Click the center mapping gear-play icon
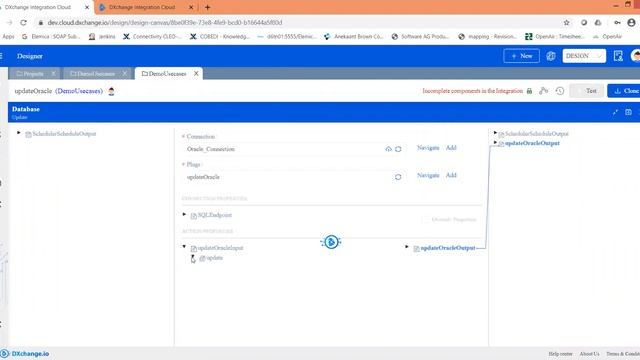640x360 pixels. coord(331,242)
